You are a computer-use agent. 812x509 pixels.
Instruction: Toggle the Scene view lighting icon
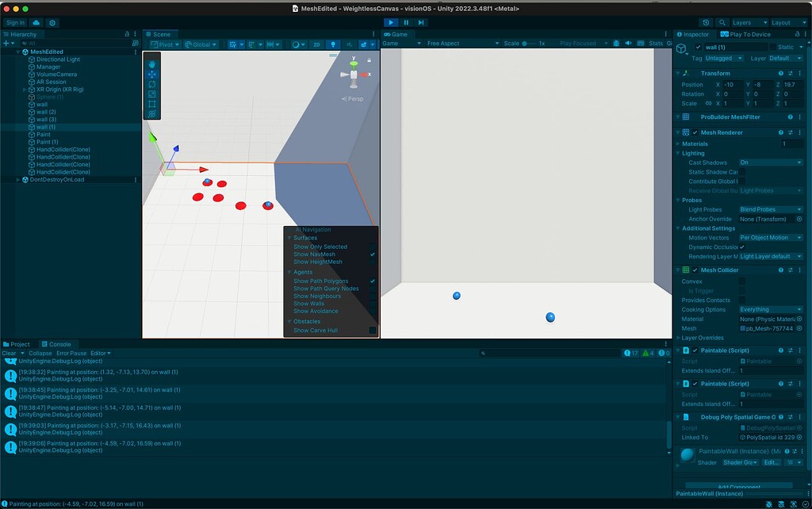333,44
